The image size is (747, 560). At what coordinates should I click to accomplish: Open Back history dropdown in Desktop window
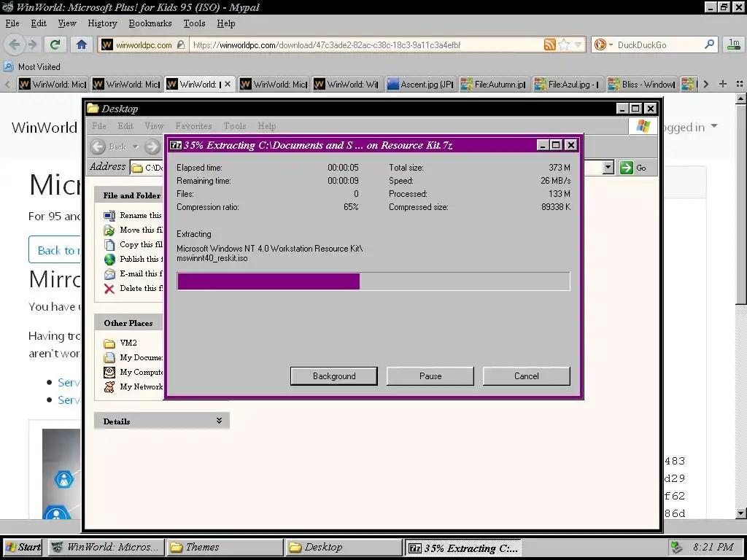tap(135, 147)
